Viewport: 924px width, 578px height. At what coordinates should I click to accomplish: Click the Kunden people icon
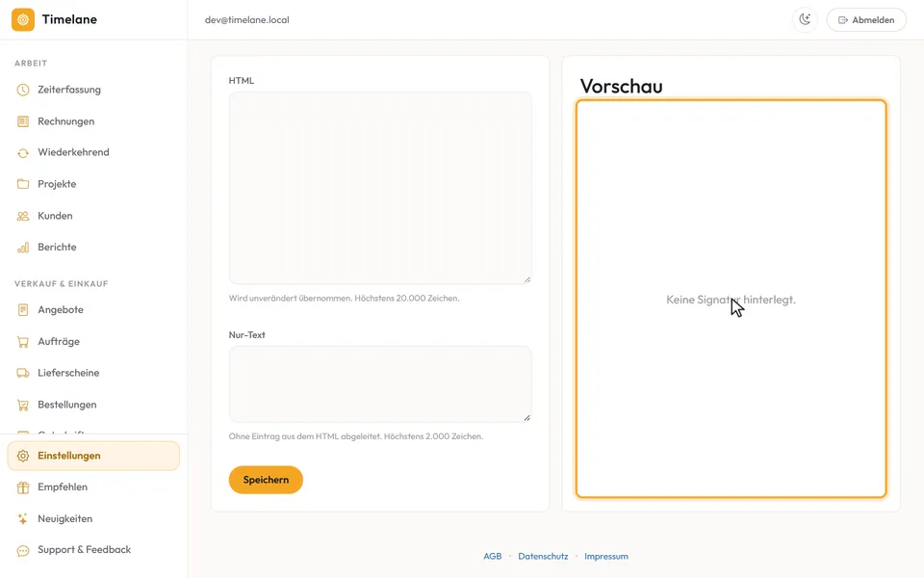tap(23, 216)
